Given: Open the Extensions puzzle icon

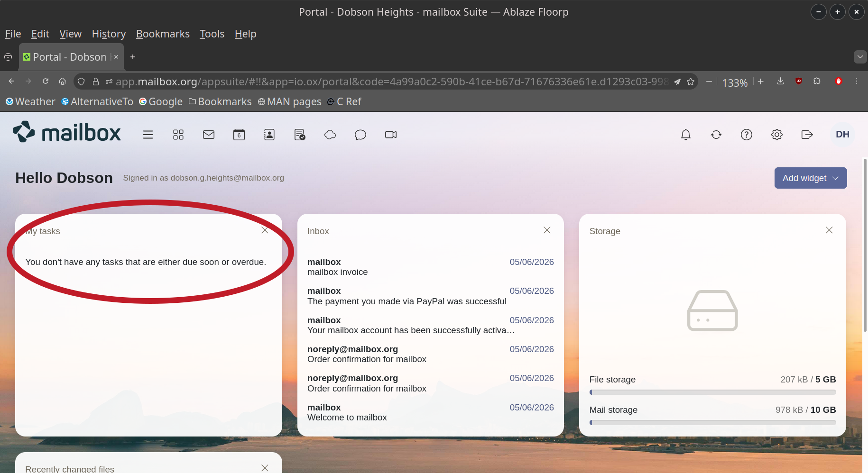Looking at the screenshot, I should (x=817, y=82).
